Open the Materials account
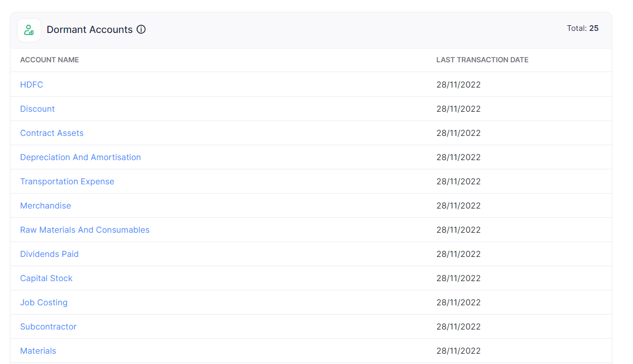 (38, 351)
